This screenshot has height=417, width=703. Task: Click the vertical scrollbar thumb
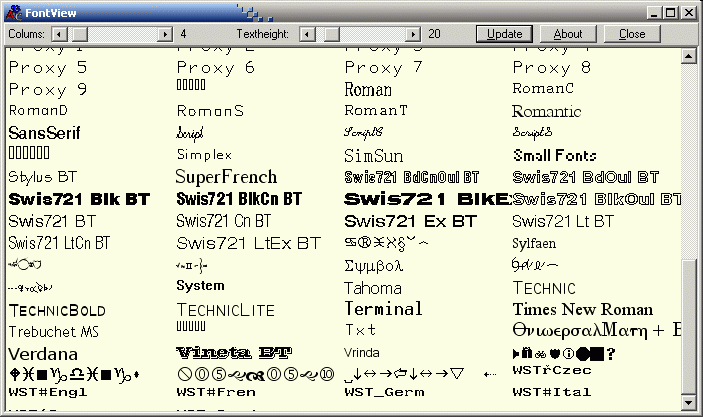688,326
